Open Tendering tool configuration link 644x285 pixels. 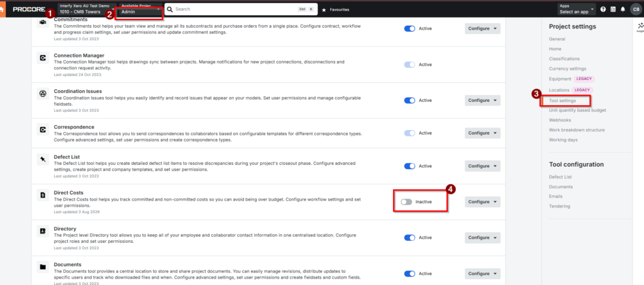[x=558, y=206]
